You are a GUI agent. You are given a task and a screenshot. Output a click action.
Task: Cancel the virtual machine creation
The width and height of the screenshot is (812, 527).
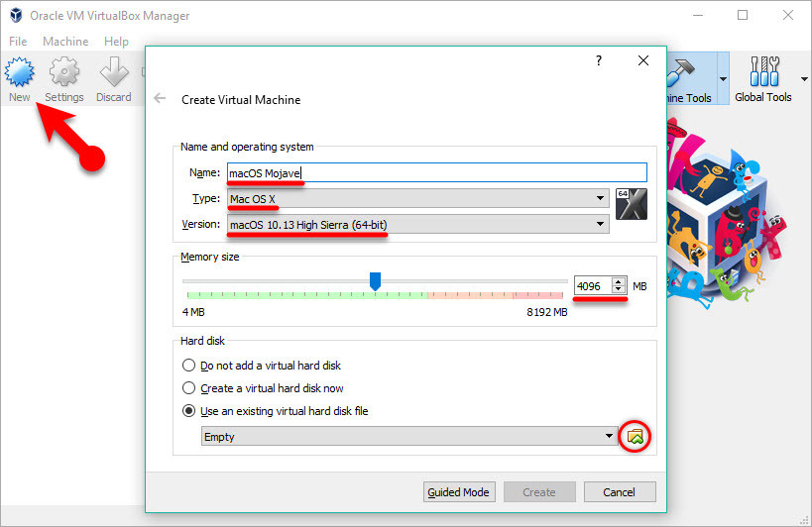click(x=620, y=491)
